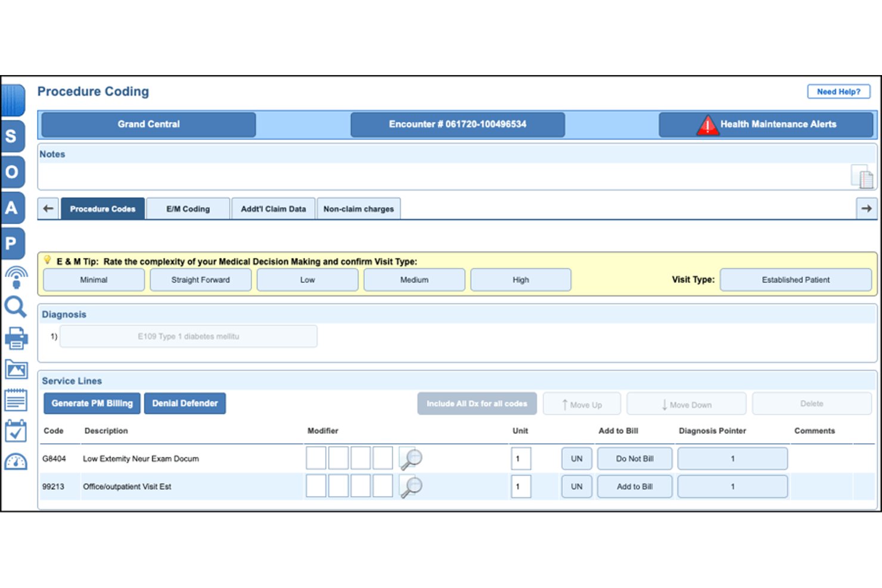Select Medium complexity option

[x=414, y=280]
